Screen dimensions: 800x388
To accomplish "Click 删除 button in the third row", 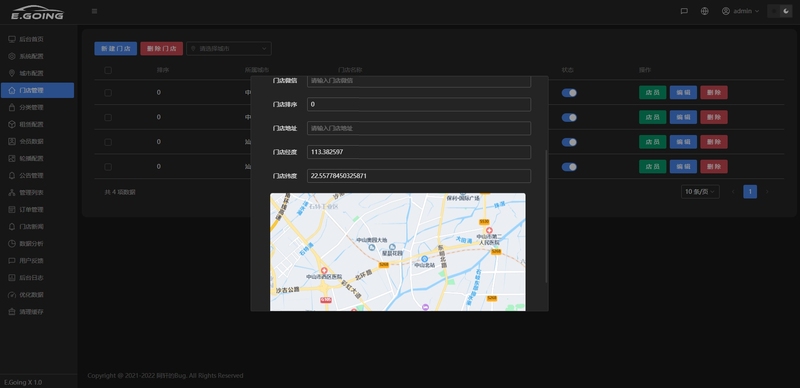I will (714, 141).
